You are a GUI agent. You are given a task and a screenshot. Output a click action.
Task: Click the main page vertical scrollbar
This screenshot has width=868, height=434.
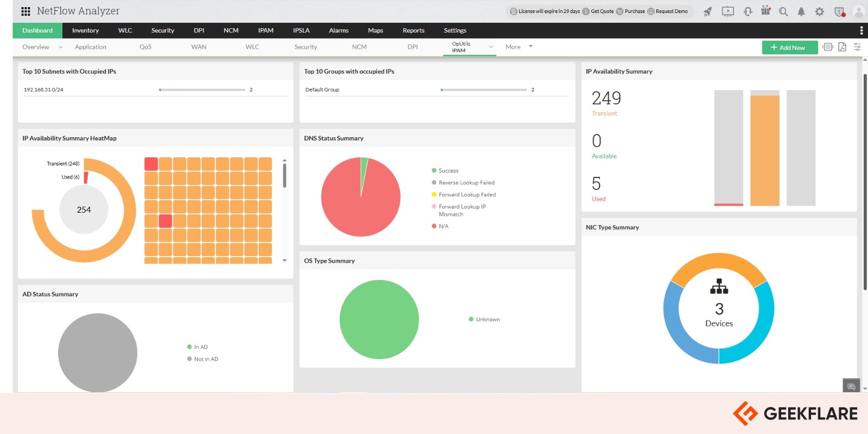pyautogui.click(x=865, y=182)
